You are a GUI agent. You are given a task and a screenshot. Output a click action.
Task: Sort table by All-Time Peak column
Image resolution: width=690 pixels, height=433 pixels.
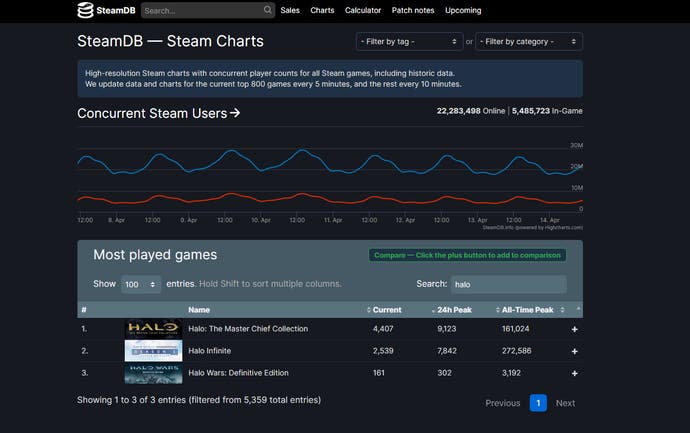pos(530,310)
